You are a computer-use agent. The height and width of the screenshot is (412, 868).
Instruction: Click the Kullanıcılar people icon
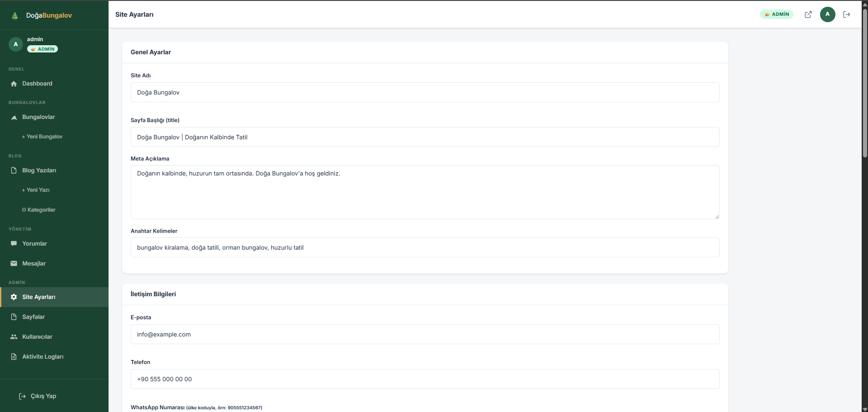pos(14,337)
